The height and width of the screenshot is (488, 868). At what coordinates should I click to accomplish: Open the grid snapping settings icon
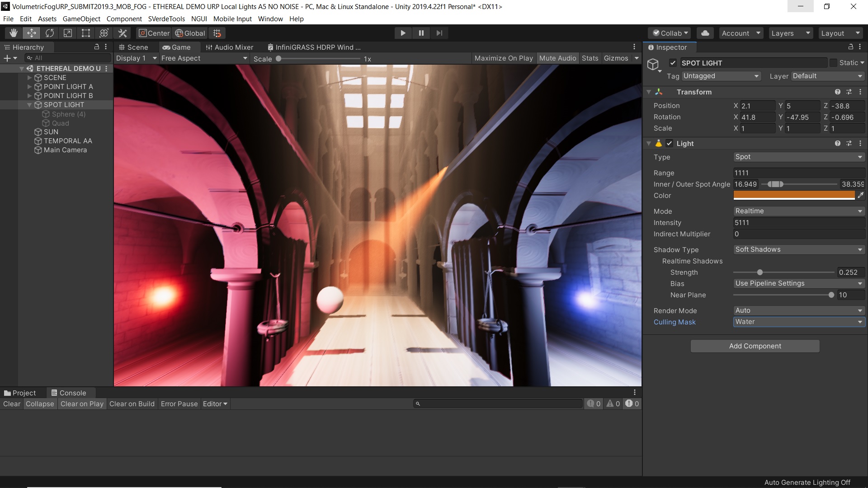pos(217,33)
